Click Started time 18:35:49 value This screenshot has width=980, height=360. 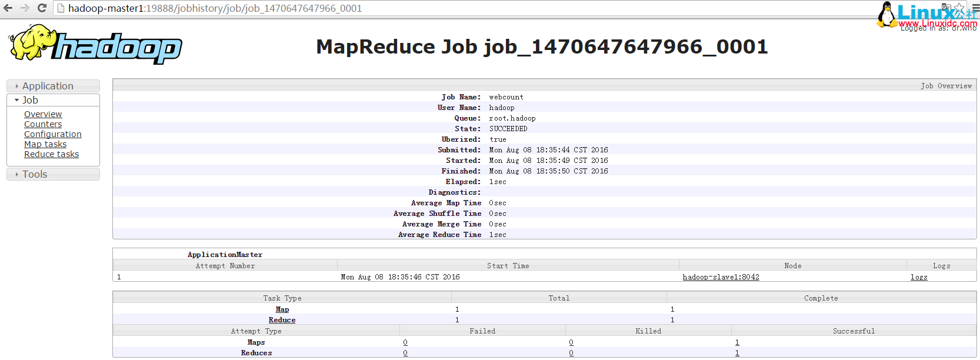549,161
